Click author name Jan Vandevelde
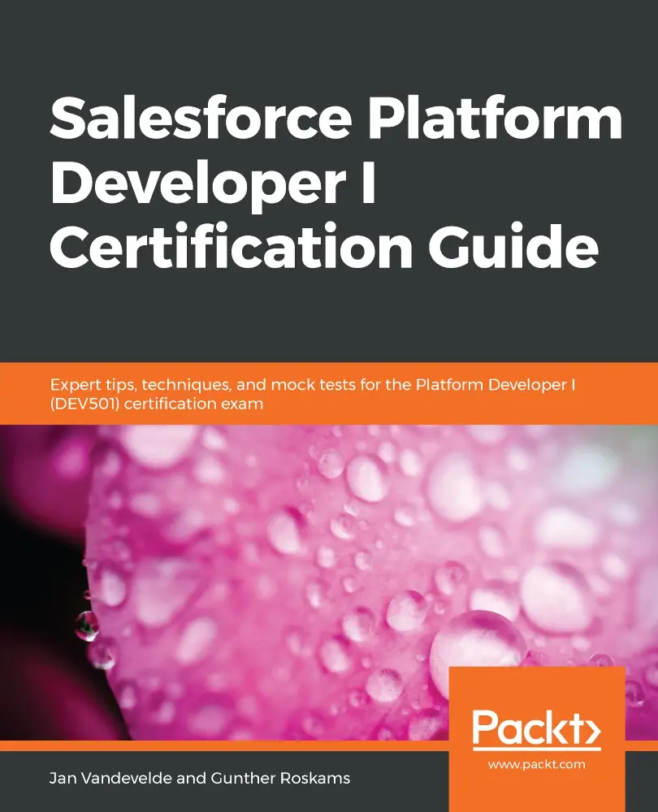This screenshot has width=658, height=812. point(110,778)
